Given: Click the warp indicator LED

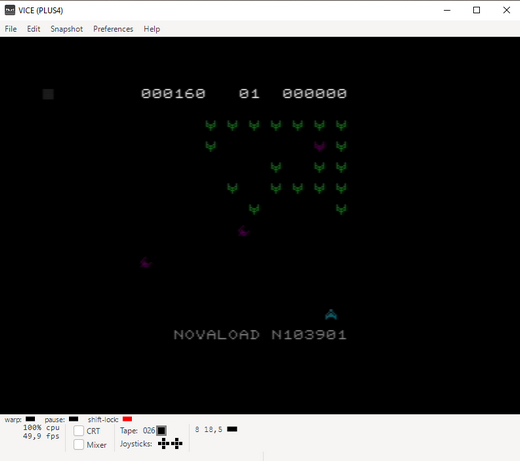Looking at the screenshot, I should (x=30, y=419).
